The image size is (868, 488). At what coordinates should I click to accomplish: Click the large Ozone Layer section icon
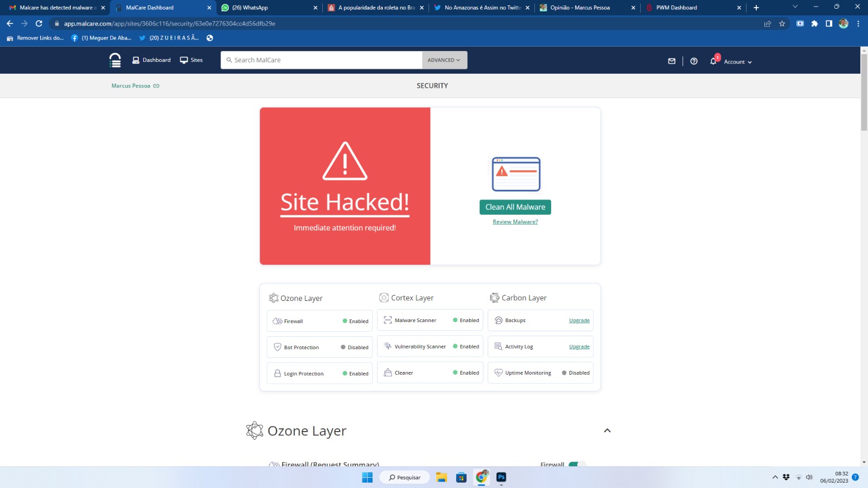[x=254, y=431]
